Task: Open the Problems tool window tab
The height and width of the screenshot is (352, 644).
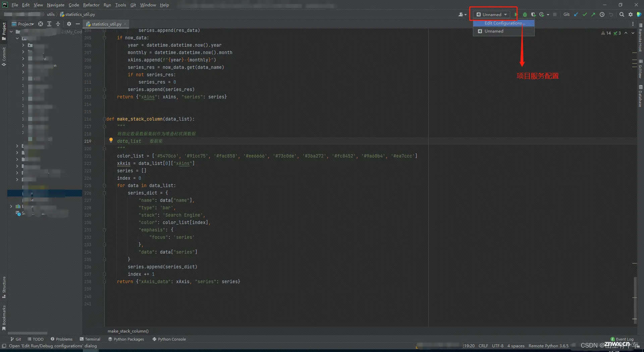Action: [x=61, y=339]
